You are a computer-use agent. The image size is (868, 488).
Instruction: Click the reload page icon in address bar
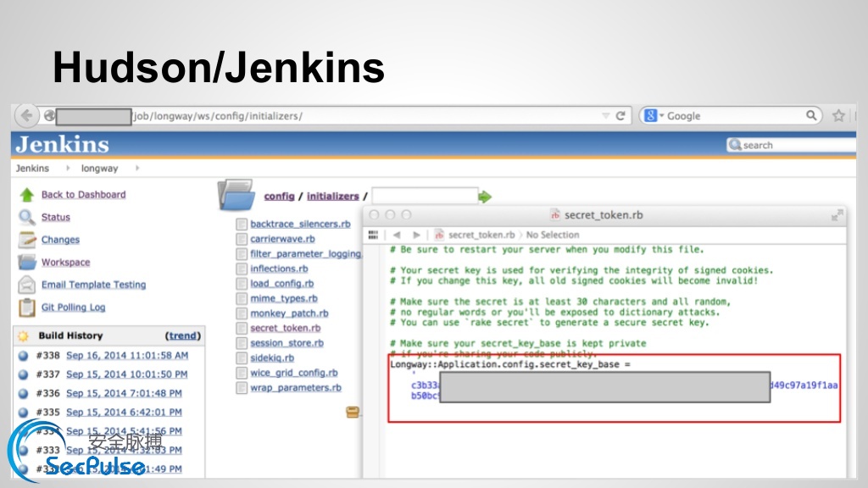click(x=620, y=115)
